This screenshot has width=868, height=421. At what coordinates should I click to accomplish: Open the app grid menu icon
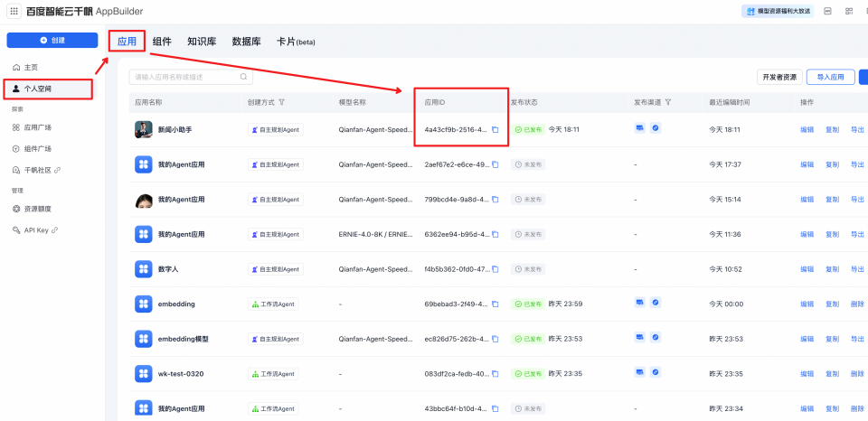pos(14,11)
